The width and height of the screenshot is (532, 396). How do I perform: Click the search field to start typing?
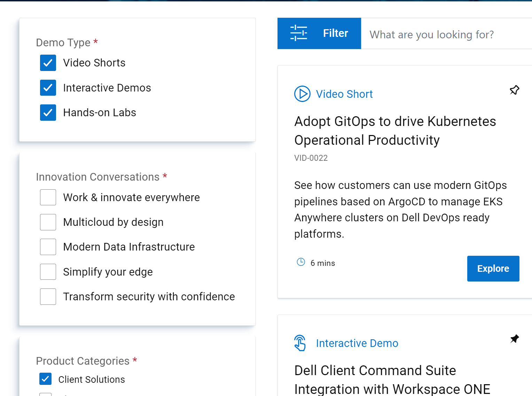tap(432, 34)
